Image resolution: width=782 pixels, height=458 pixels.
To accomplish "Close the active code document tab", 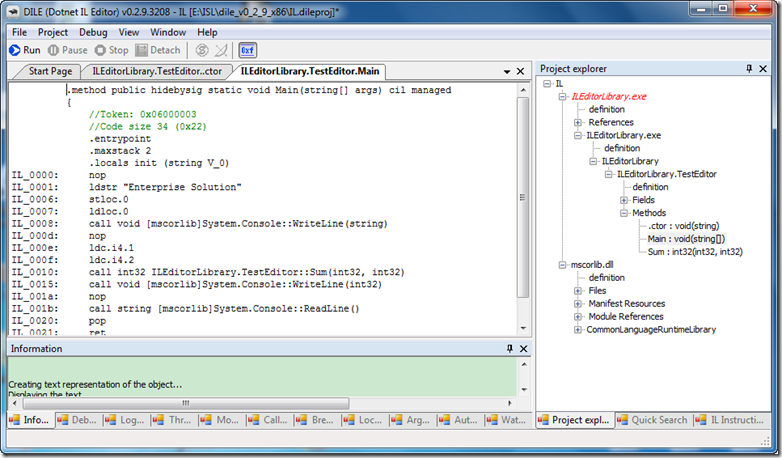I will (x=520, y=71).
